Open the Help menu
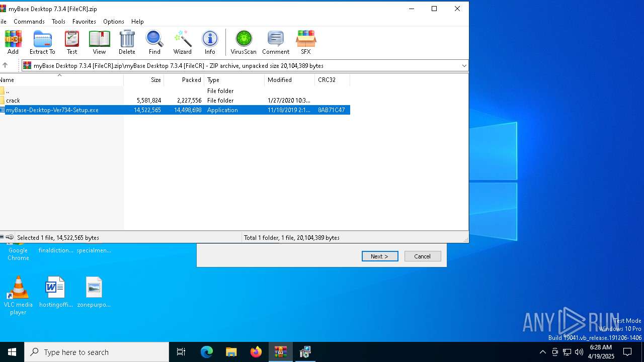The height and width of the screenshot is (362, 644). point(137,22)
